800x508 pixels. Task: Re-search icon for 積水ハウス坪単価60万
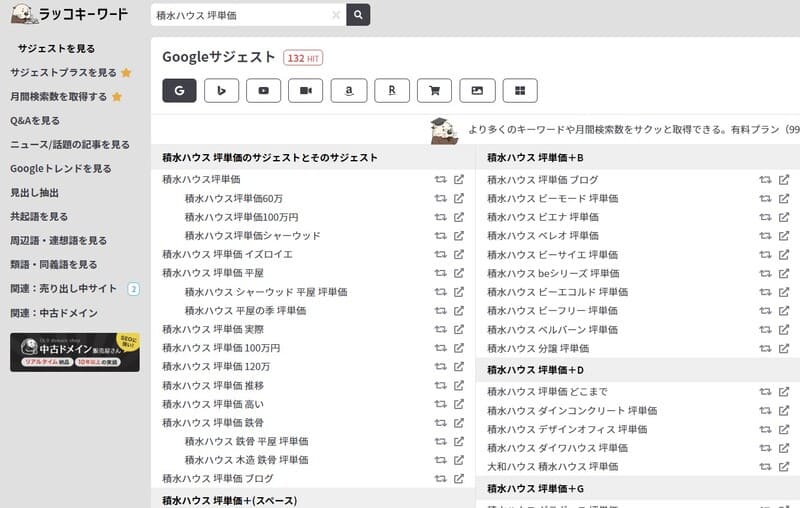pyautogui.click(x=440, y=198)
